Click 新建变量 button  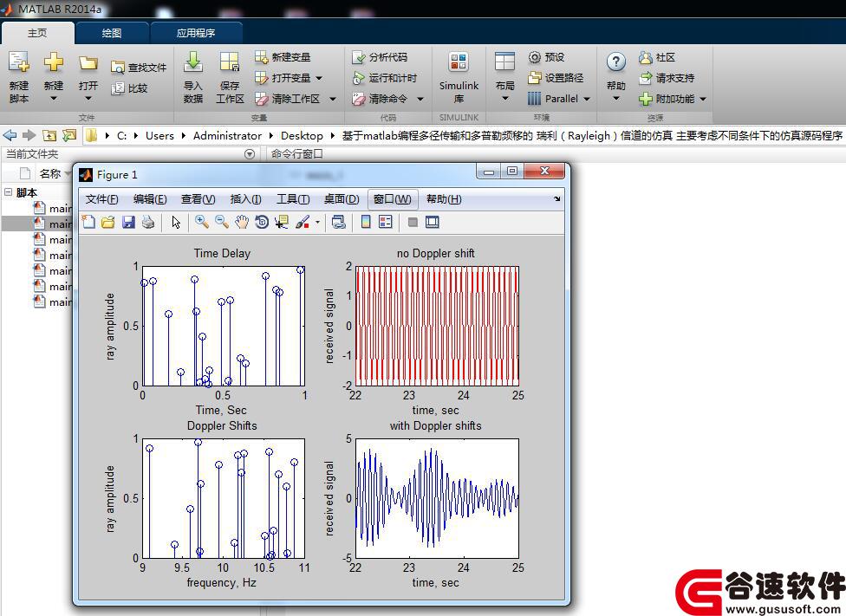tap(283, 57)
